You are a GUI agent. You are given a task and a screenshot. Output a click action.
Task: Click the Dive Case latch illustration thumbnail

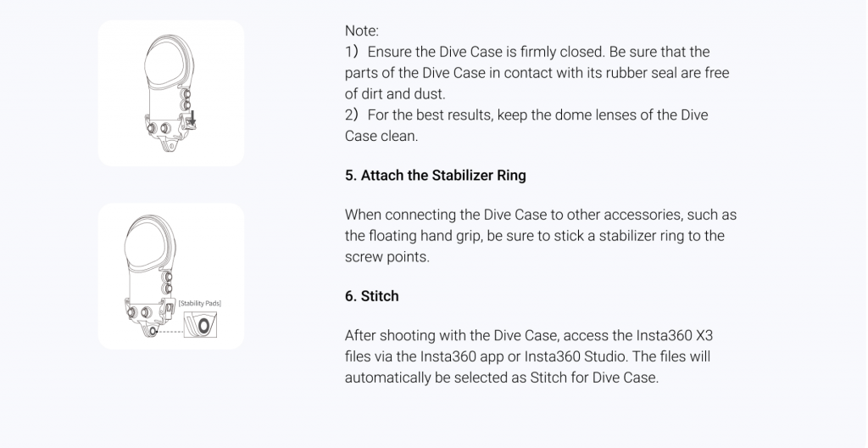(171, 93)
